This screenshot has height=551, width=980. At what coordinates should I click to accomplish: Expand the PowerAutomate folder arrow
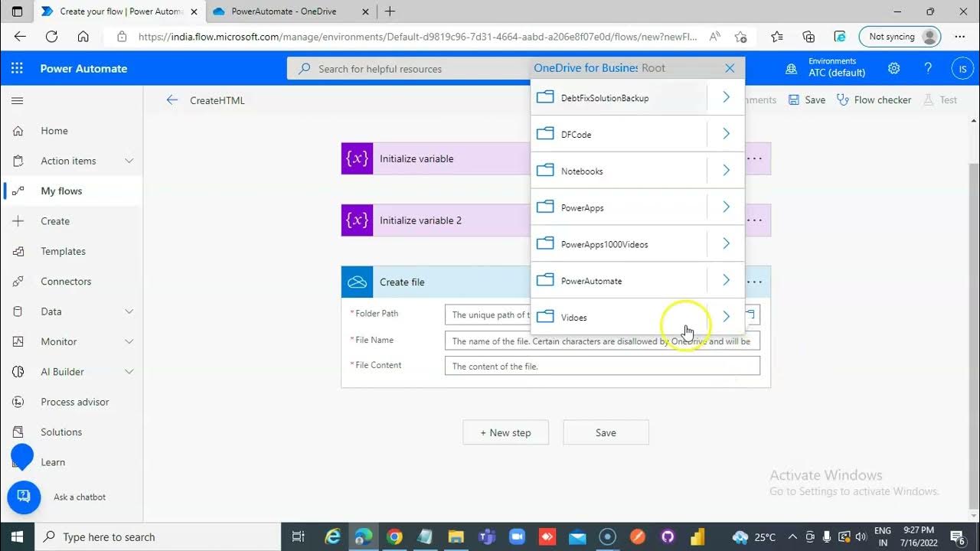(x=726, y=280)
